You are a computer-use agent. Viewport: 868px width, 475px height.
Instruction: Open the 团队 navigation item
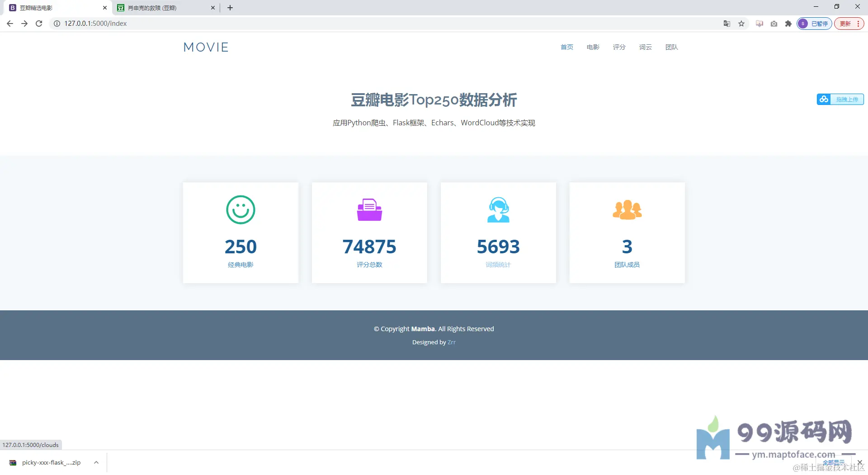[672, 47]
